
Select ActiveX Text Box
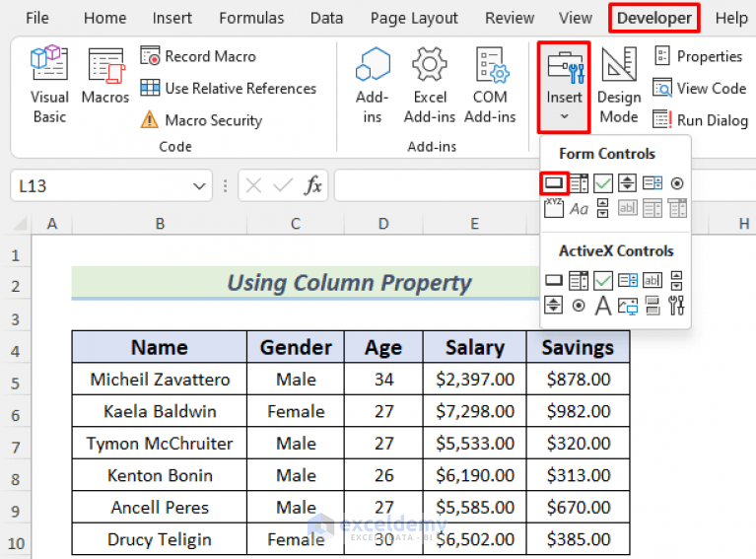click(x=653, y=280)
